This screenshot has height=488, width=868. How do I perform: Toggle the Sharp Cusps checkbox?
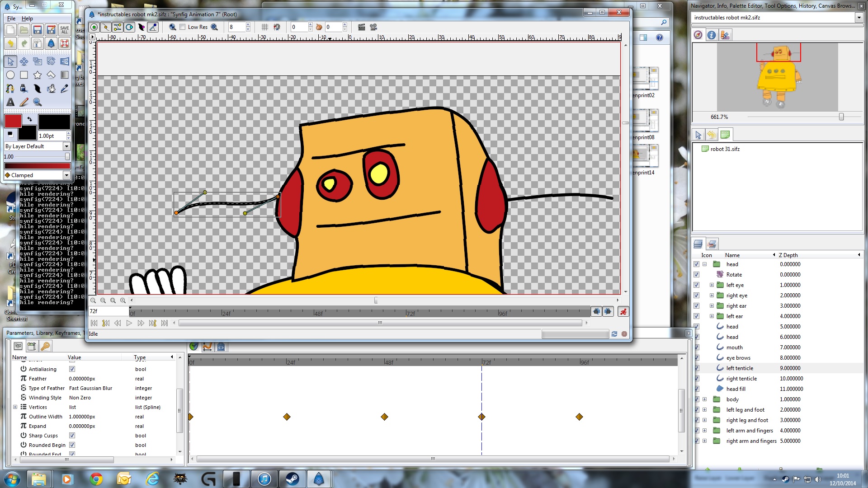click(x=72, y=436)
